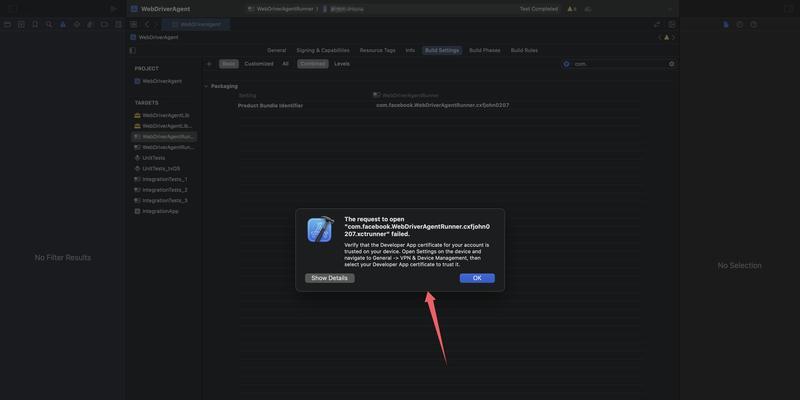800x400 pixels.
Task: Jump to next issue with the right chevron
Action: (x=673, y=37)
